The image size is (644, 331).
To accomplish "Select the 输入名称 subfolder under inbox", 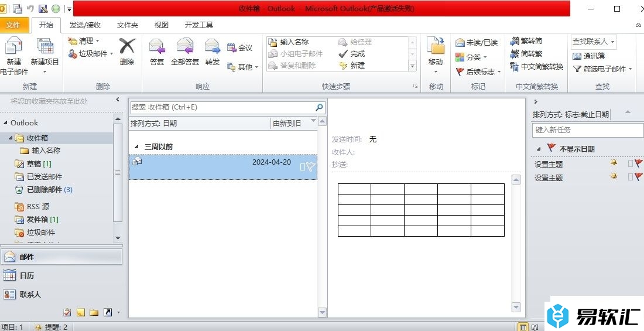I will 40,151.
